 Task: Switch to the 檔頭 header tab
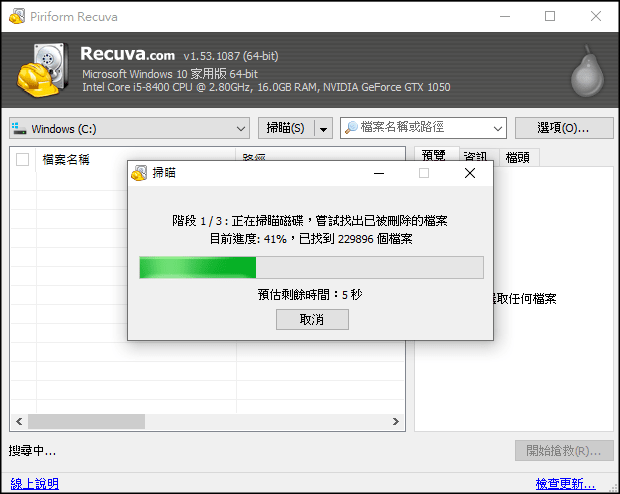(518, 157)
